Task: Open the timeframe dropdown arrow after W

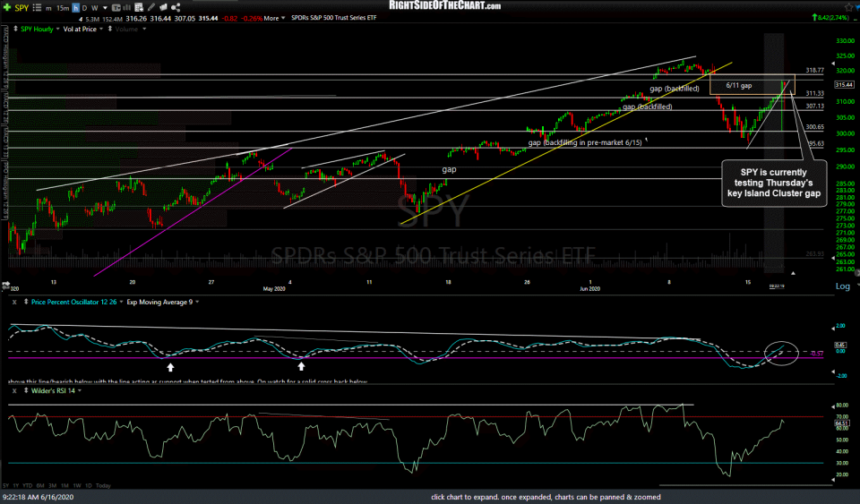Action: pyautogui.click(x=105, y=8)
